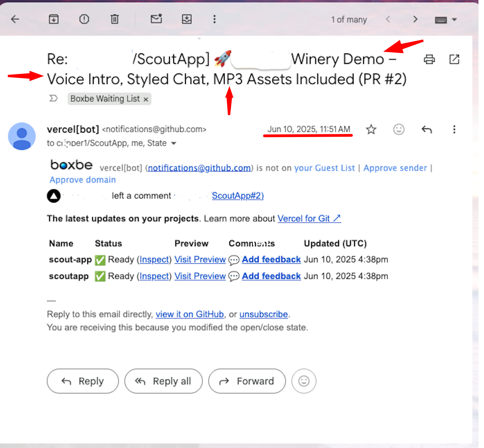Click the importance marker icon
This screenshot has width=484, height=448.
coord(53,99)
